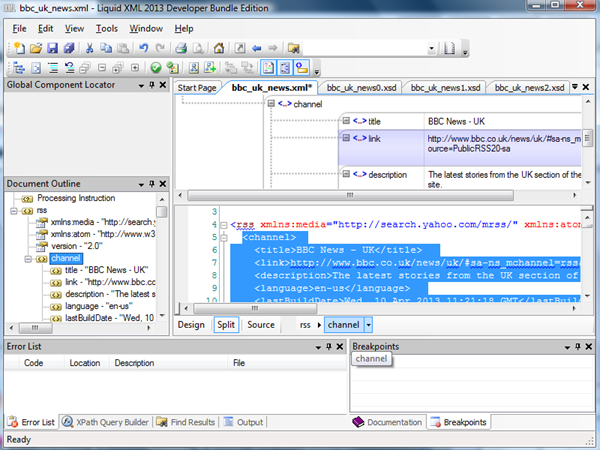Open the document tabs list dropdown

pos(575,87)
